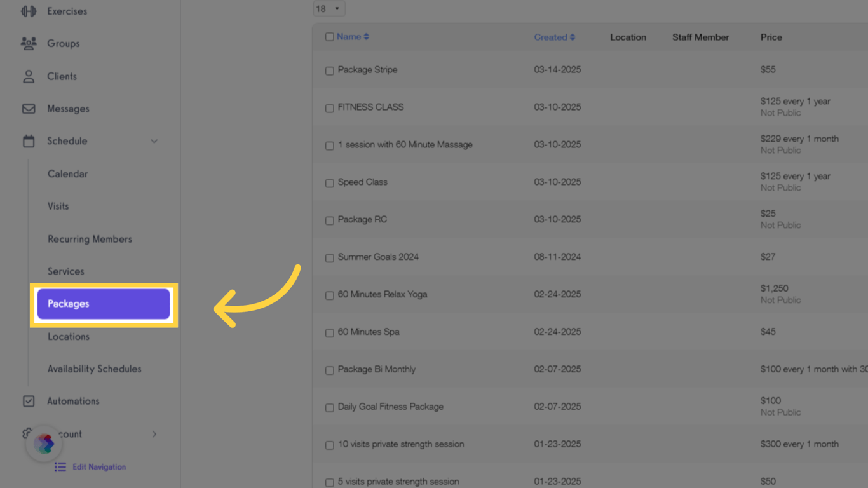
Task: Open Recurring Members page
Action: [90, 239]
